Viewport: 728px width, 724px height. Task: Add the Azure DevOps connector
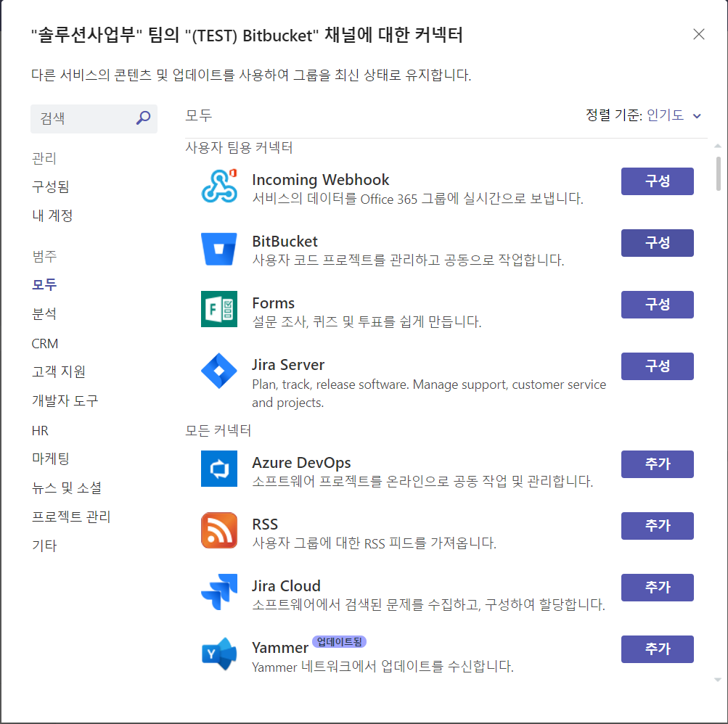coord(657,464)
